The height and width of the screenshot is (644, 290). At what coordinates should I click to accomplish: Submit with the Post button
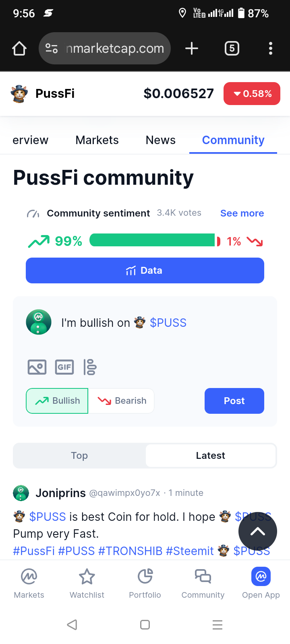234,401
